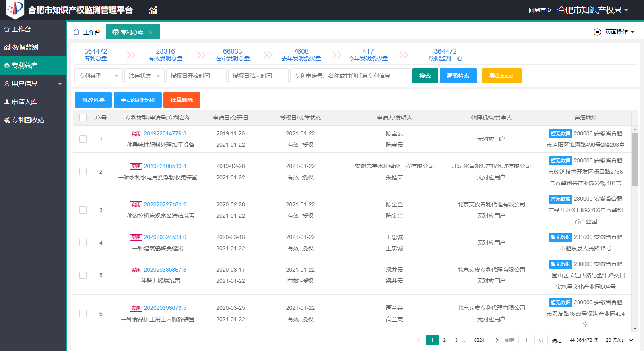The image size is (644, 351).
Task: Go to next page with right arrow
Action: point(497,340)
